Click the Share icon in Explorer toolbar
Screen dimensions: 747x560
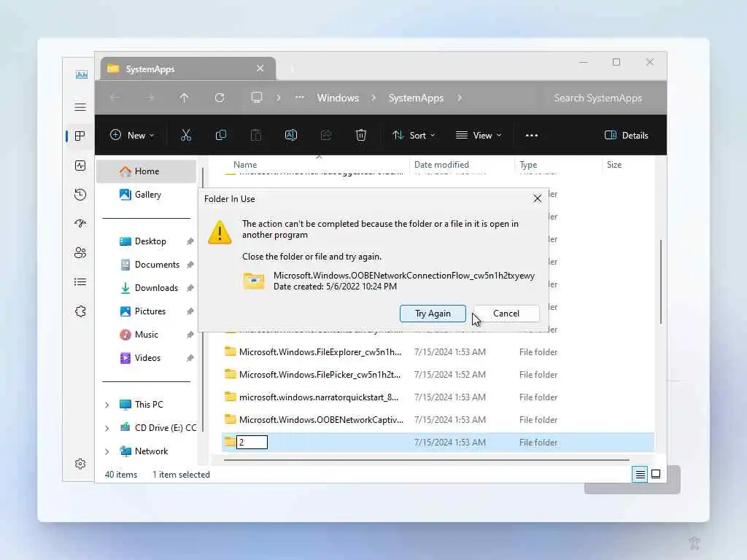coord(326,135)
